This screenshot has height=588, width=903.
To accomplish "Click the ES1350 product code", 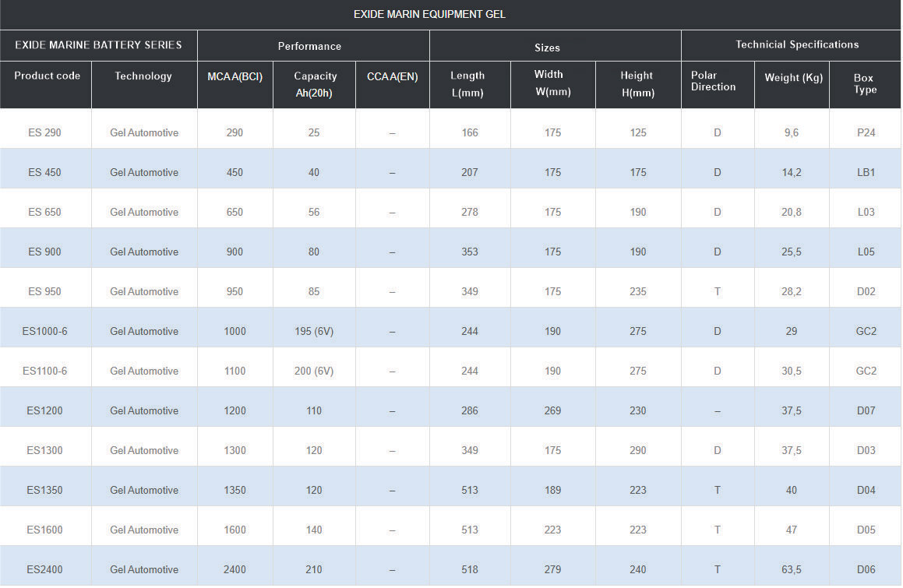I will coord(44,490).
